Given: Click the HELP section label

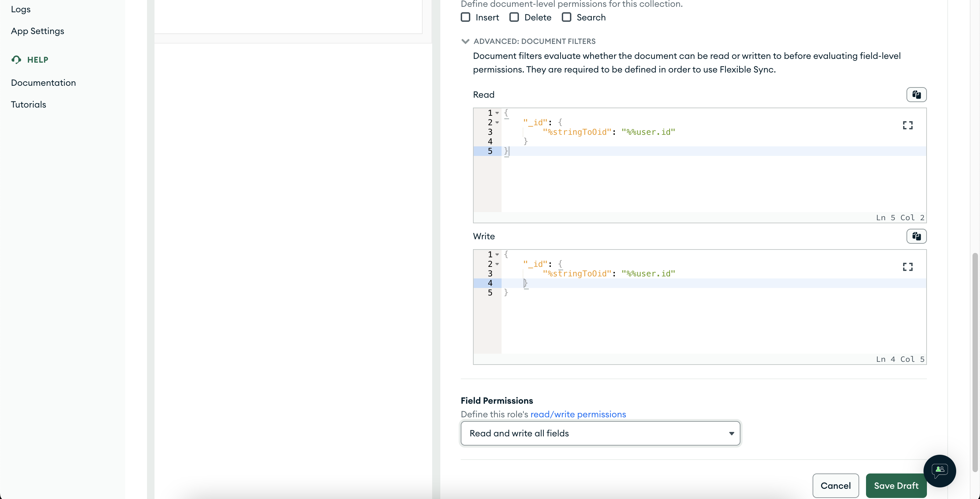Looking at the screenshot, I should click(38, 60).
